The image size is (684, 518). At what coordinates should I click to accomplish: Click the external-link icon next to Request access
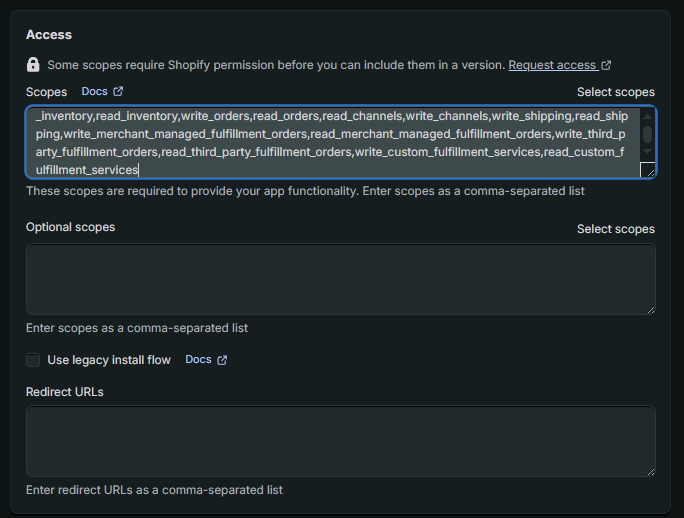(606, 66)
